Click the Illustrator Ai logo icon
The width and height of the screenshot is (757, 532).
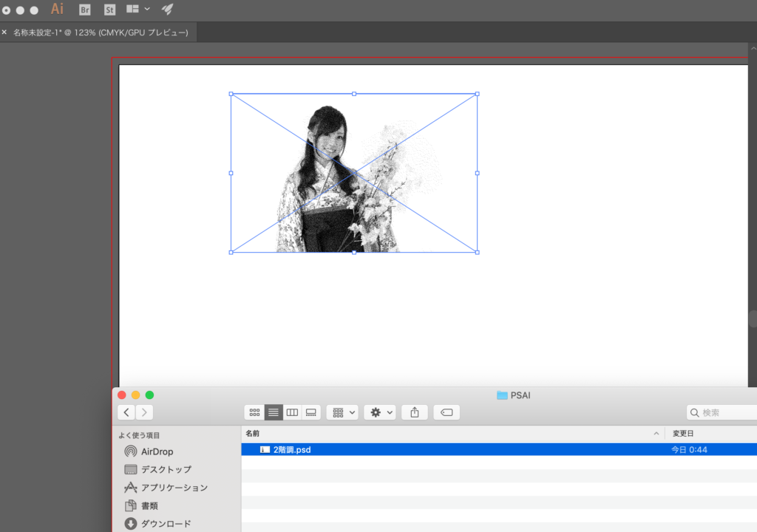58,10
